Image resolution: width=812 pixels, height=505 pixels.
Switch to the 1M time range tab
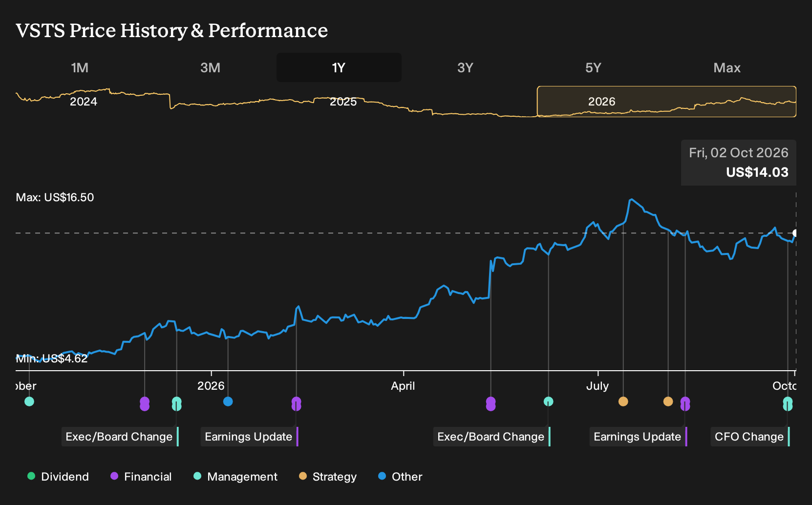tap(80, 67)
